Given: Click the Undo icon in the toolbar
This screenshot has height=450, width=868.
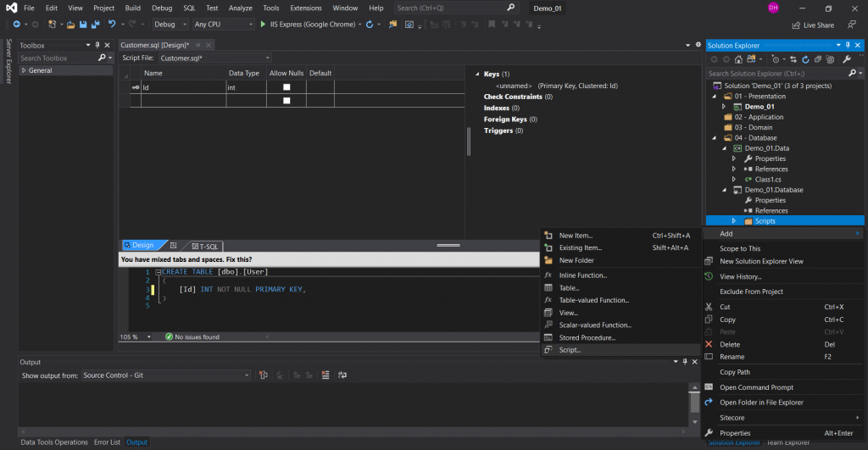Looking at the screenshot, I should point(112,25).
